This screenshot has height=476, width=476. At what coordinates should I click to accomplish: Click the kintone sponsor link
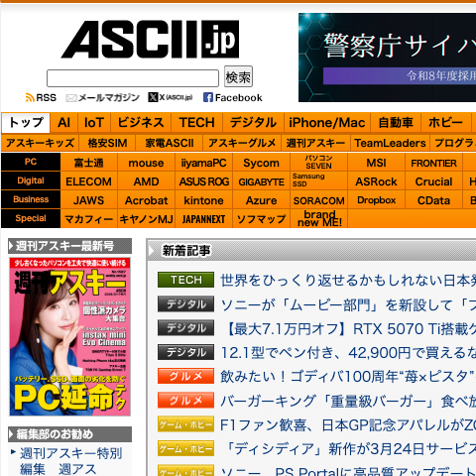click(203, 200)
